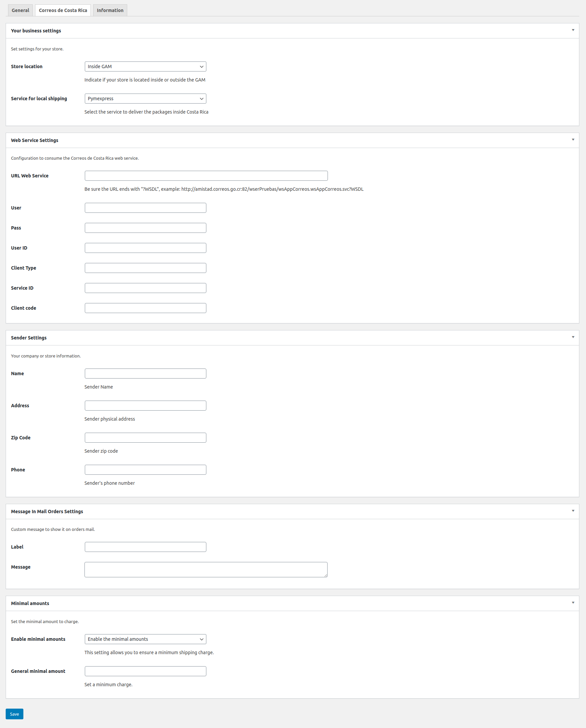Click the Sender Settings heading
Image resolution: width=586 pixels, height=728 pixels.
pyautogui.click(x=29, y=338)
